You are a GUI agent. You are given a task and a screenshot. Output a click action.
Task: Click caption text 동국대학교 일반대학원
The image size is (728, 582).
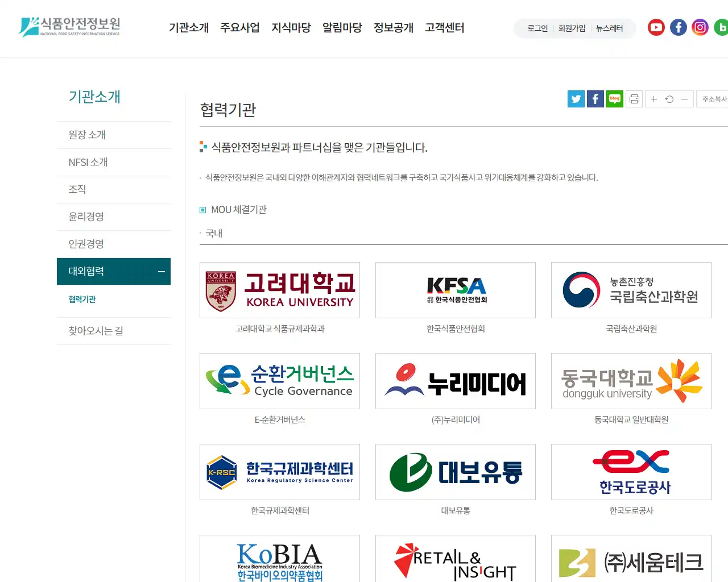[631, 419]
